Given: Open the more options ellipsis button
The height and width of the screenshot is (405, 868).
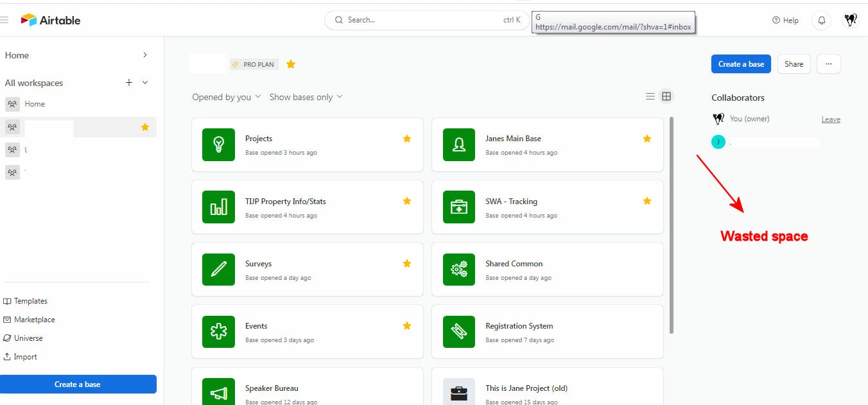Looking at the screenshot, I should pyautogui.click(x=829, y=64).
